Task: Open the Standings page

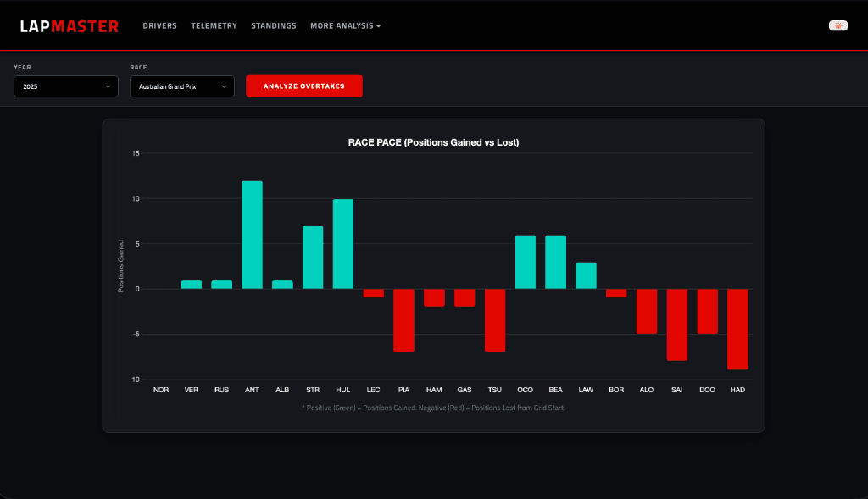Action: click(274, 26)
